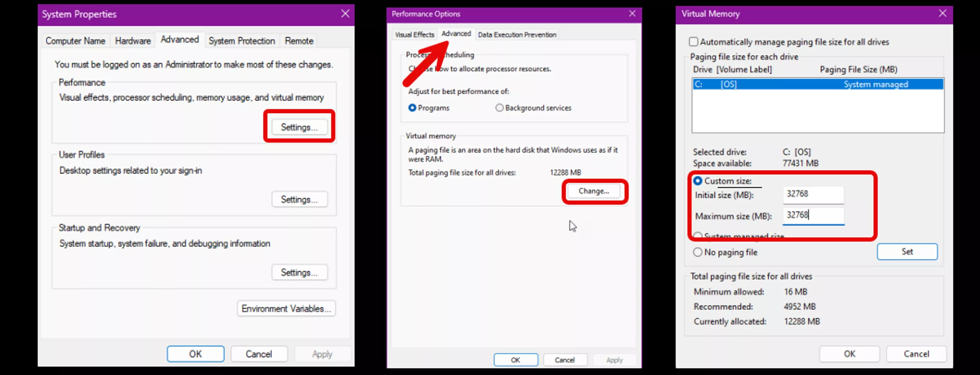Close the Virtual Memory window

pyautogui.click(x=942, y=14)
